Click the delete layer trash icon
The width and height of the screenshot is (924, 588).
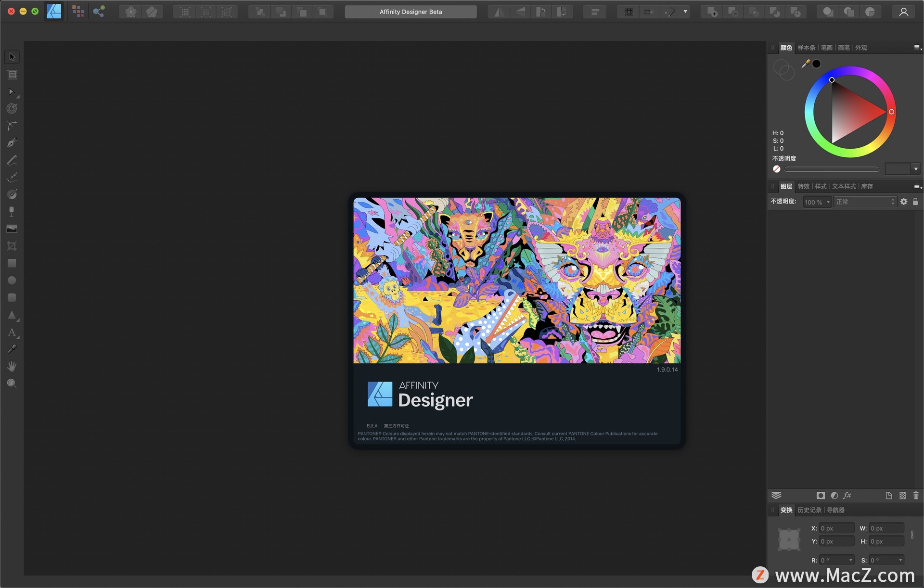pos(916,496)
